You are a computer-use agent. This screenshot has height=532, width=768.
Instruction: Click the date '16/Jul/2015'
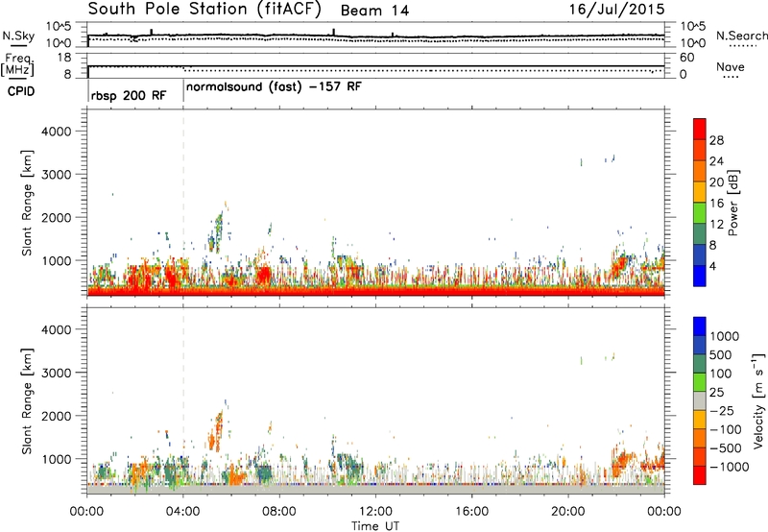(x=616, y=10)
